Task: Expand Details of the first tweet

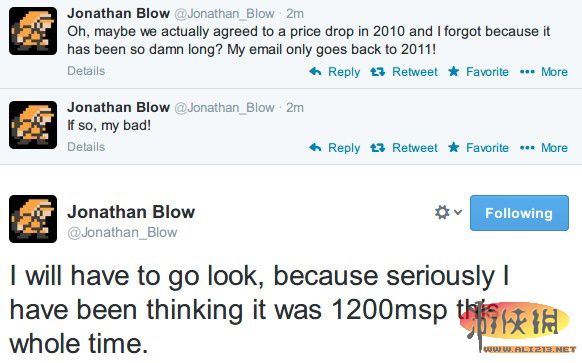Action: click(86, 71)
